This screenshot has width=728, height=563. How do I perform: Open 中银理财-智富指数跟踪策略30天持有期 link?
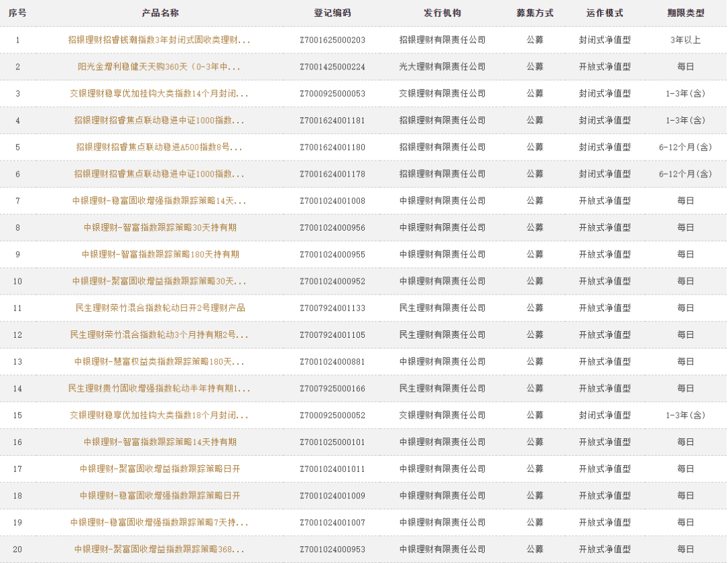coord(160,227)
